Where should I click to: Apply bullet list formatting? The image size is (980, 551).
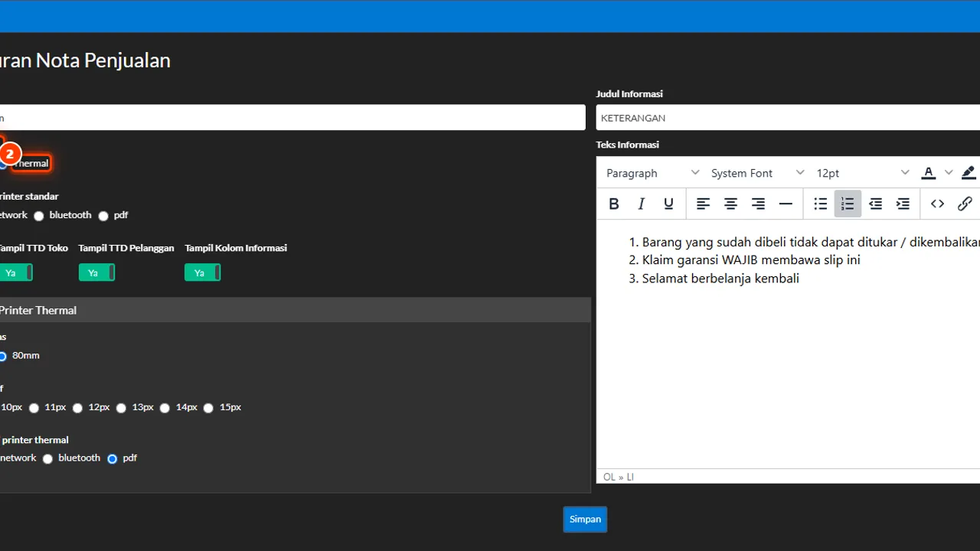[820, 204]
